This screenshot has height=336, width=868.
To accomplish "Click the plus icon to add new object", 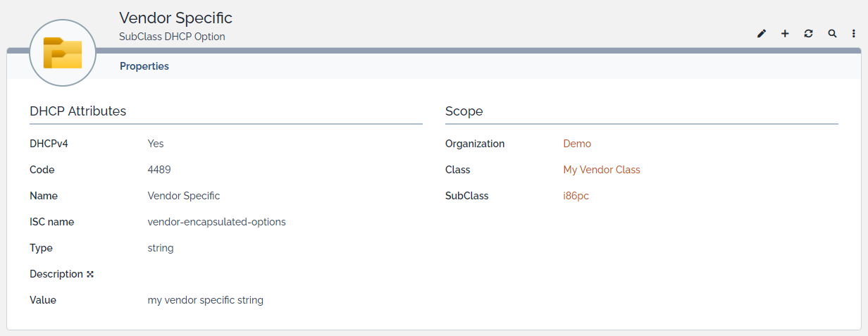I will [x=785, y=34].
